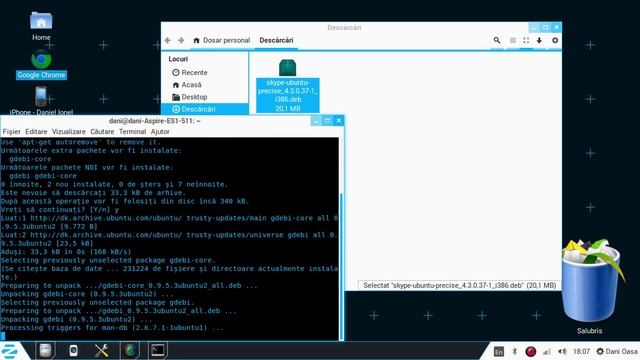Image resolution: width=640 pixels, height=360 pixels.
Task: Open the network signal tray icon
Action: [547, 351]
